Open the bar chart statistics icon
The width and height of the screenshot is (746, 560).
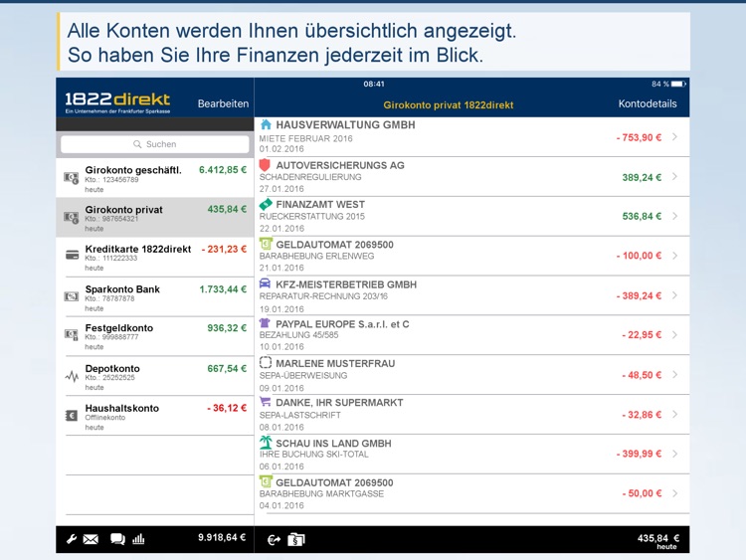(138, 539)
